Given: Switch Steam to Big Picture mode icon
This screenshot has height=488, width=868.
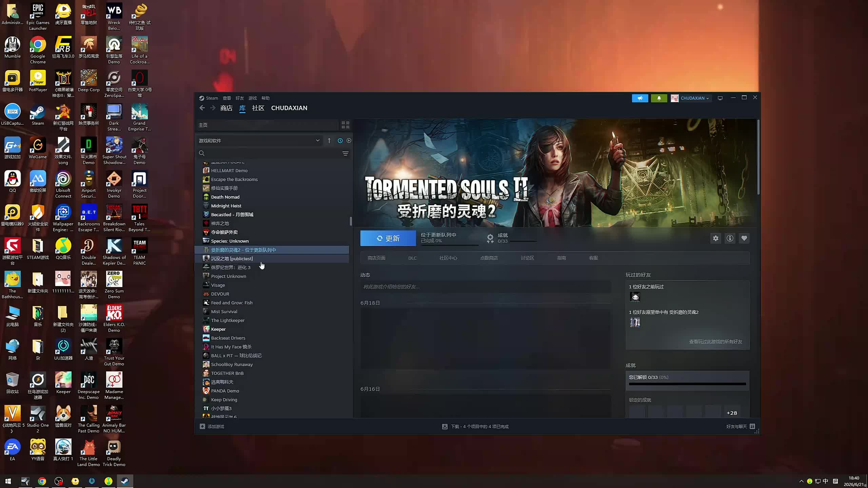Looking at the screenshot, I should 720,98.
